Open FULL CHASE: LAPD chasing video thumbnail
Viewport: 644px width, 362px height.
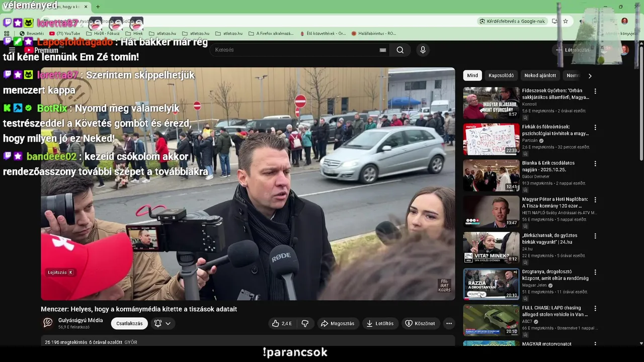pyautogui.click(x=491, y=320)
